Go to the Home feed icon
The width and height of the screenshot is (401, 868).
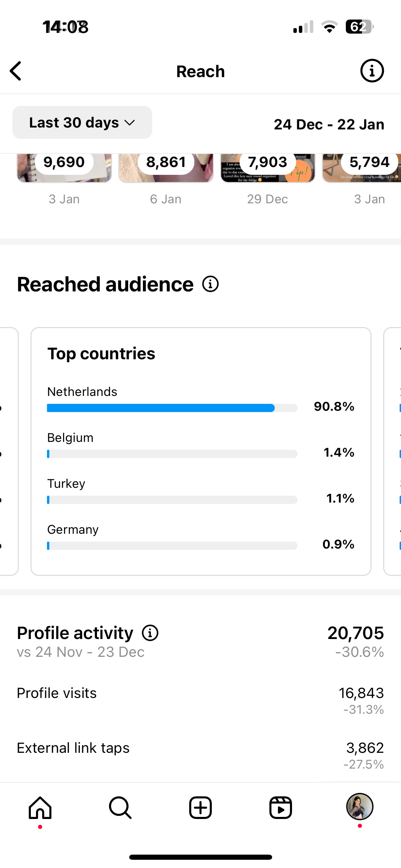[x=40, y=808]
